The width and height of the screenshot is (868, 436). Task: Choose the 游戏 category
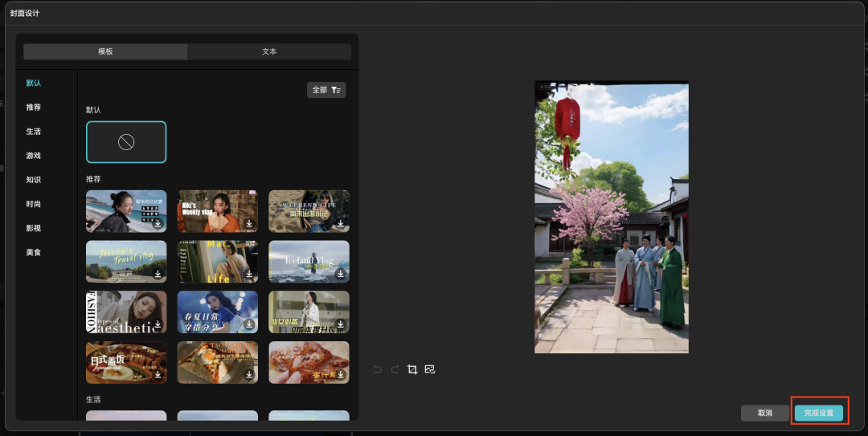tap(33, 155)
